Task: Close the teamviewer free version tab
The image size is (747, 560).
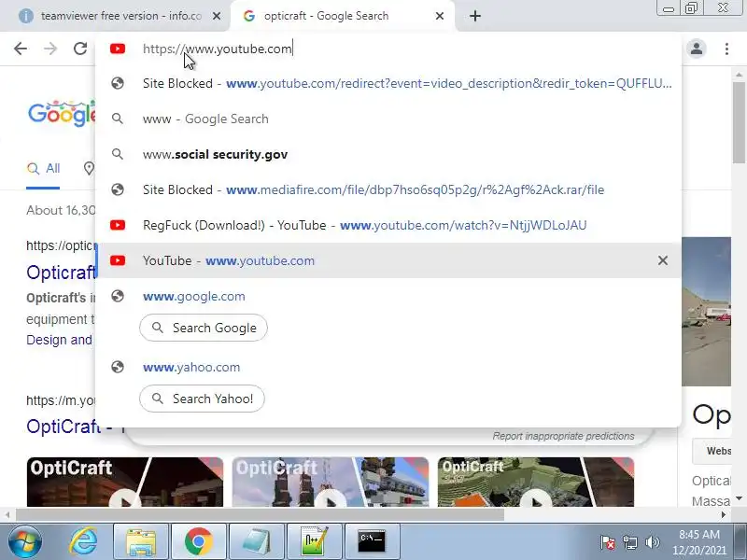Action: pyautogui.click(x=217, y=16)
